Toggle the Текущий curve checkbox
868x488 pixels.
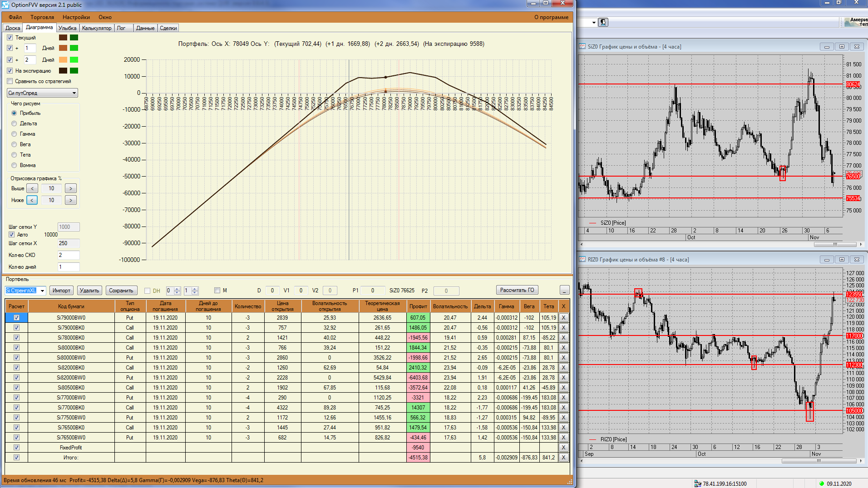(10, 38)
